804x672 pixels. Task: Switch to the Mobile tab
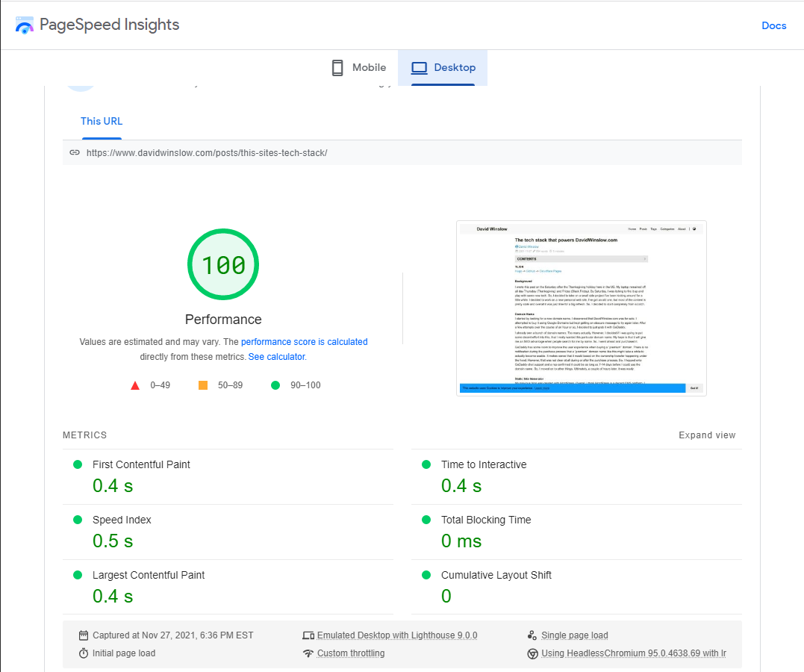click(x=359, y=68)
